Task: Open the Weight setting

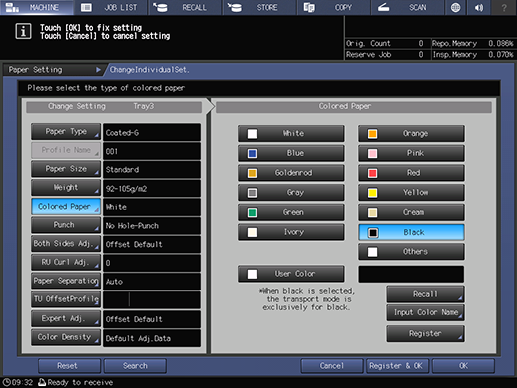Action: click(x=66, y=188)
